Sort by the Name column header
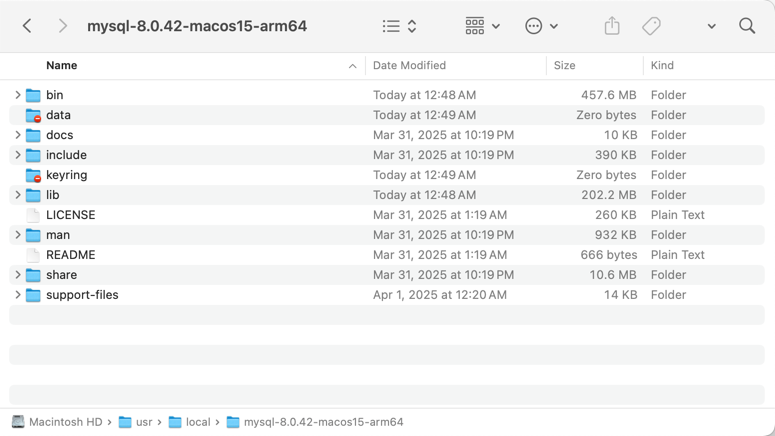Image resolution: width=775 pixels, height=436 pixels. [x=62, y=66]
